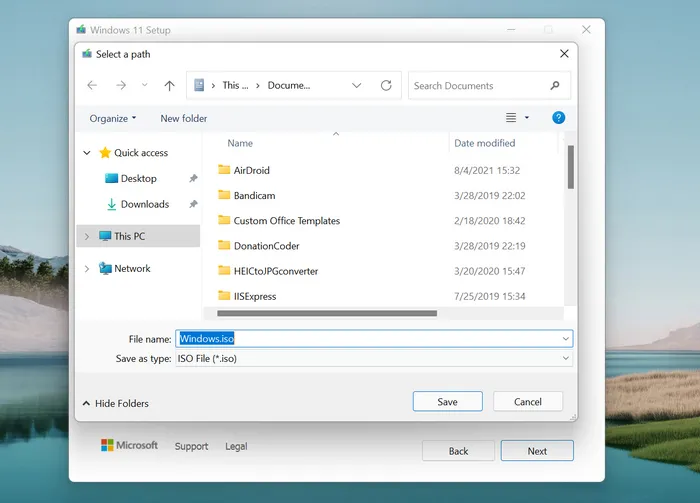
Task: Click date 2/18/2020 18:42 in the list
Action: pos(490,221)
